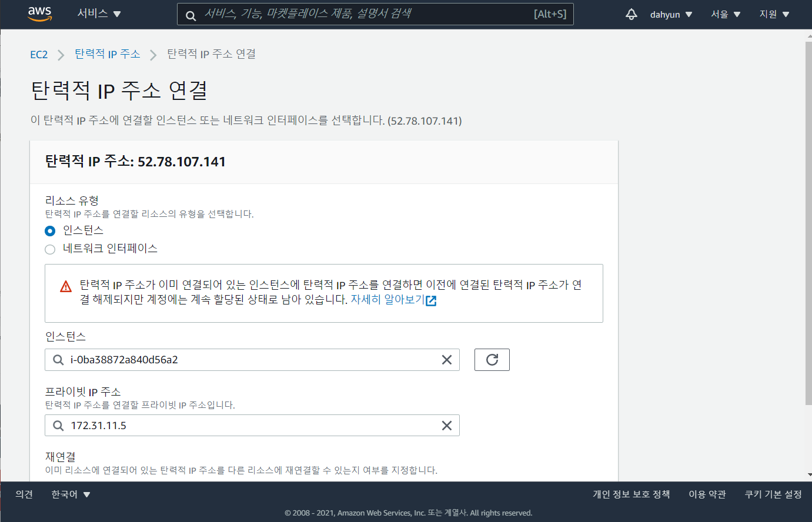This screenshot has height=522, width=812.
Task: Open the 자세히 알아보기 learn more link
Action: point(387,299)
